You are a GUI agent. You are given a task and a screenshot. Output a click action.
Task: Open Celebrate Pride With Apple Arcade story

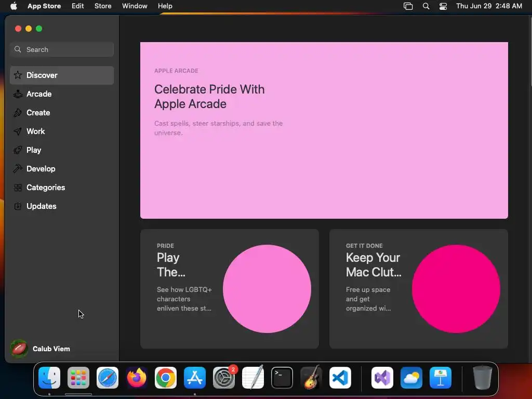[324, 130]
